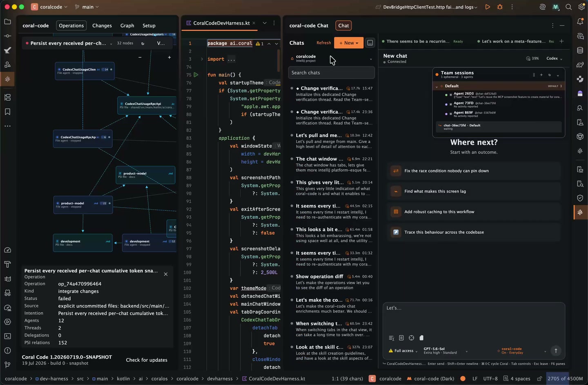Viewport: 588px width, 385px height.
Task: Choose 'Trace this behaviour across the codebase'
Action: (x=474, y=232)
